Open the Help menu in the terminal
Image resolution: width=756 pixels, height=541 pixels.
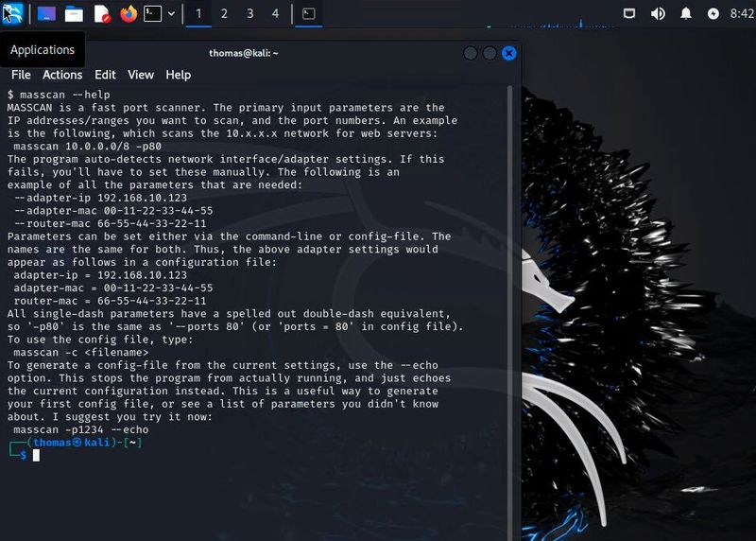pos(179,75)
